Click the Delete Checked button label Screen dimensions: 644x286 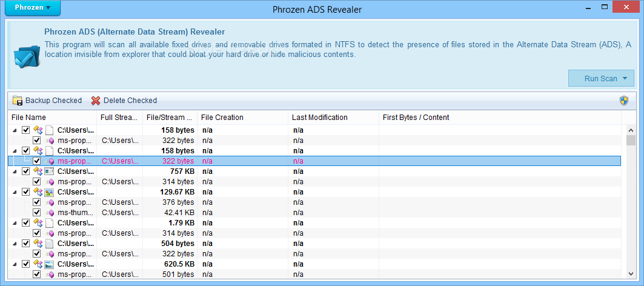pyautogui.click(x=130, y=101)
